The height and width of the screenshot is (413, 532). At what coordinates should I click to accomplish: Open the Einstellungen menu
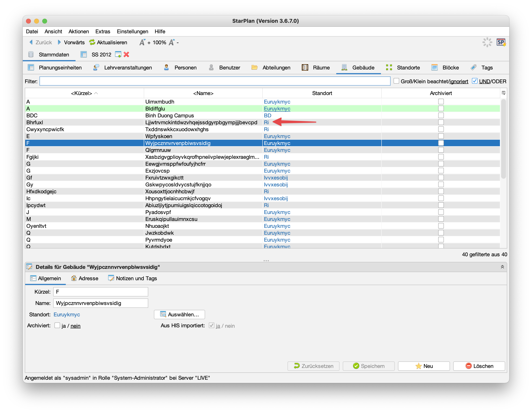(x=132, y=31)
